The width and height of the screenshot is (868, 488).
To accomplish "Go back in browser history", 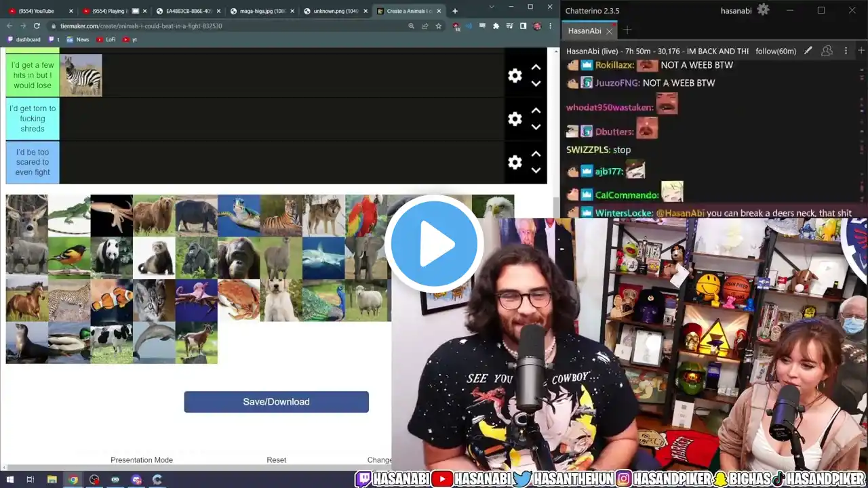I will 9,26.
